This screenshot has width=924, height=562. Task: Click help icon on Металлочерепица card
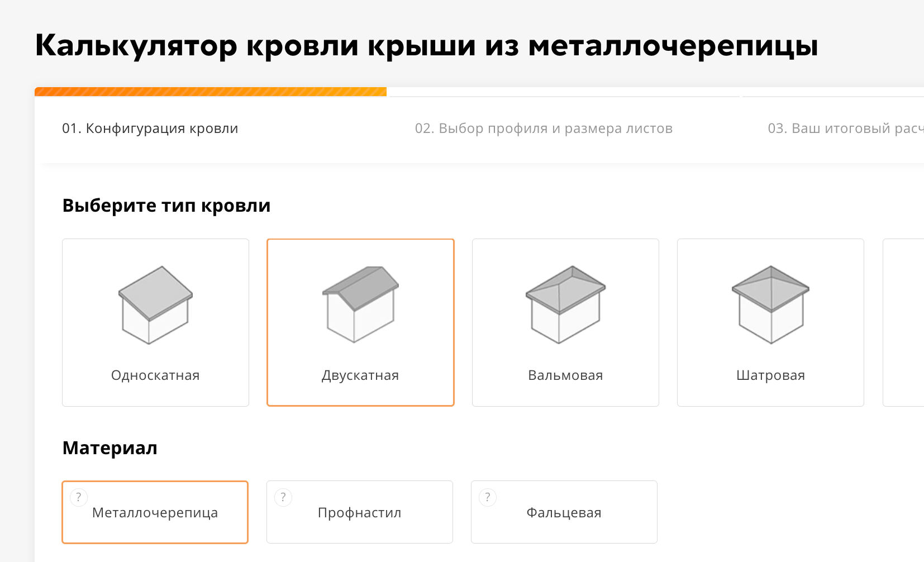coord(79,497)
